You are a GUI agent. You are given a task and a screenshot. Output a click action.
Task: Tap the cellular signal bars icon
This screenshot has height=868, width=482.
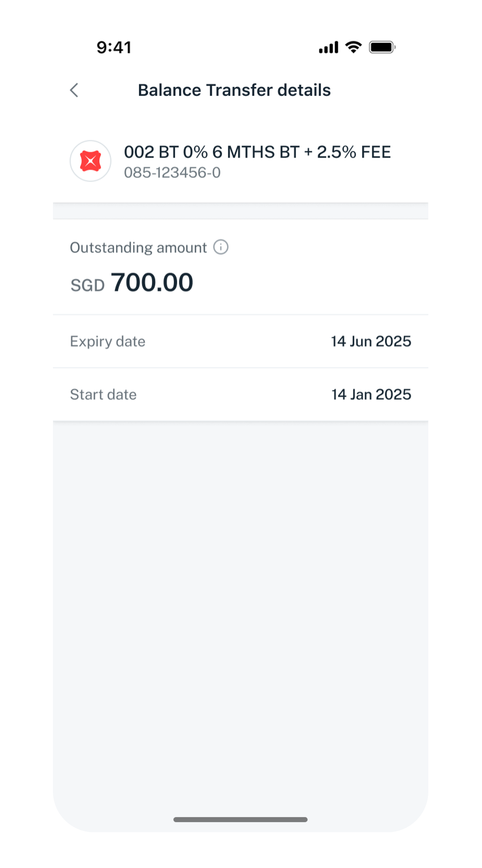coord(328,47)
